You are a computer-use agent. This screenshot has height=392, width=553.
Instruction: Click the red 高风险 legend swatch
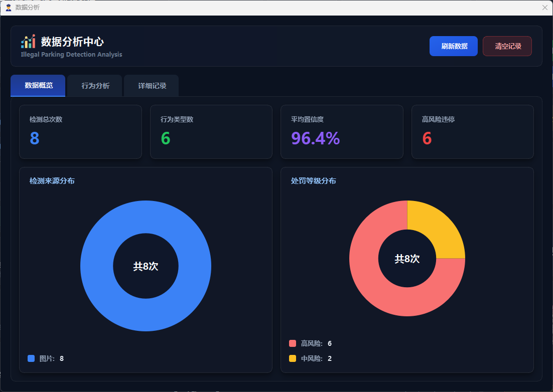(293, 343)
